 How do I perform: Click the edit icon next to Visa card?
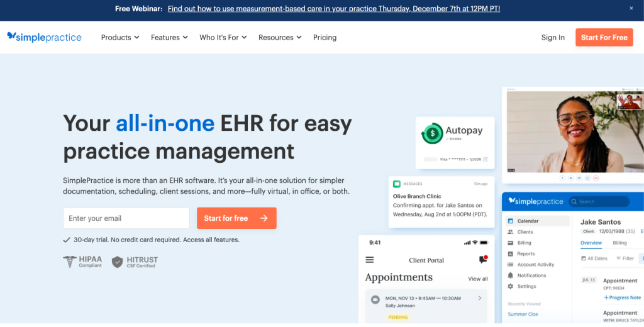pos(486,159)
